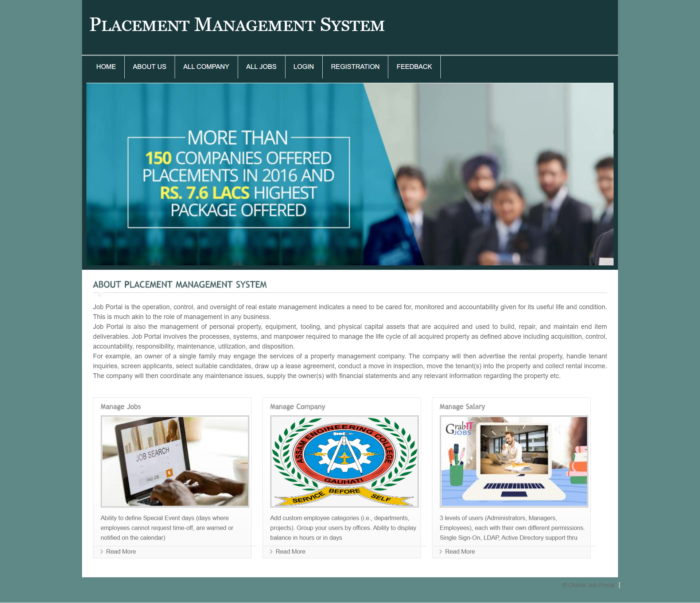Click the ALL JOBS navigation tab

pyautogui.click(x=261, y=67)
